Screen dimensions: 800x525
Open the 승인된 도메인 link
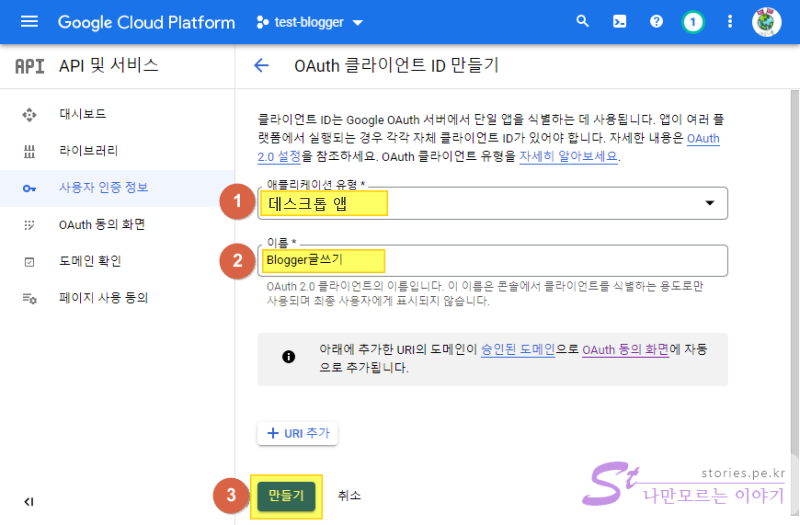coord(518,349)
